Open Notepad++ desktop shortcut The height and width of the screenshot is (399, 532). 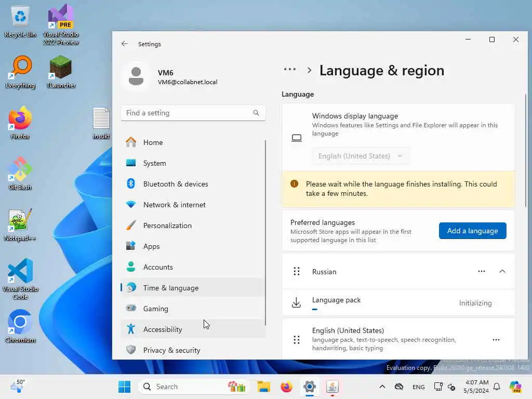tap(20, 224)
